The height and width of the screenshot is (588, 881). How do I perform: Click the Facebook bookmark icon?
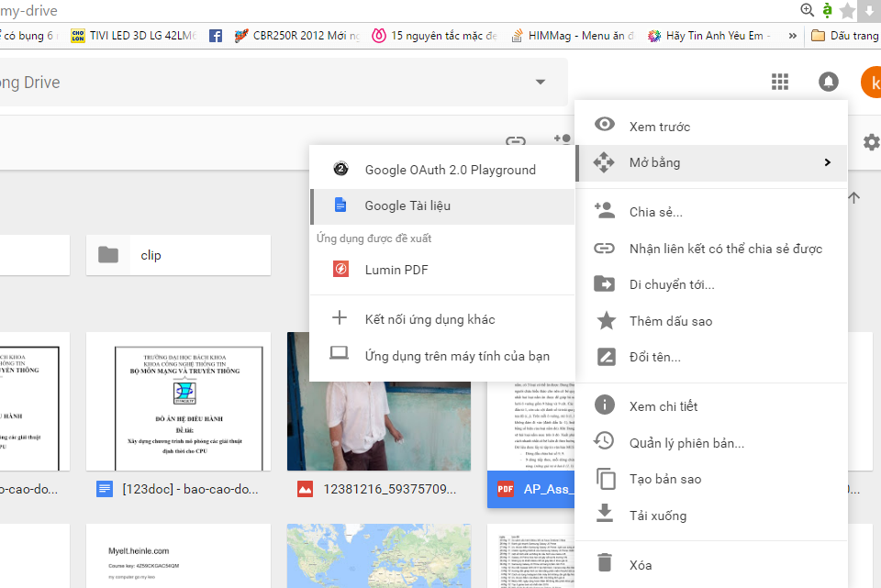215,36
